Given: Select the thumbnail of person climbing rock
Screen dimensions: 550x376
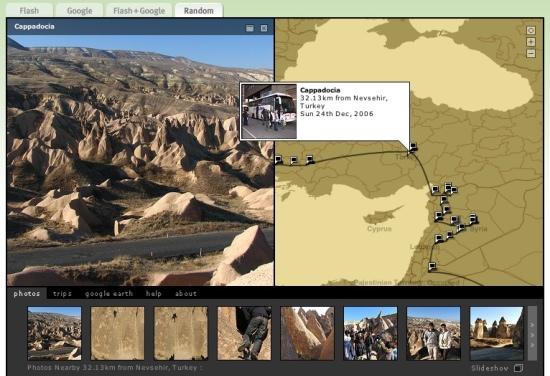Looking at the screenshot, I should pos(244,333).
